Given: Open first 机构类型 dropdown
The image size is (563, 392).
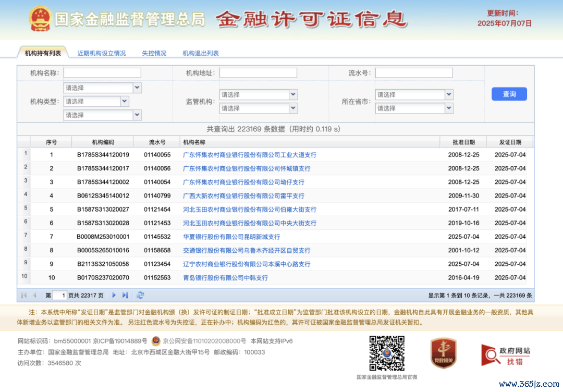Looking at the screenshot, I should point(102,88).
